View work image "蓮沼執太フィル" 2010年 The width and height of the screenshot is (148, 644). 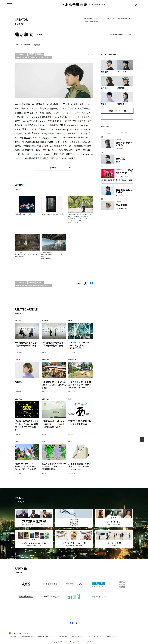(27, 204)
